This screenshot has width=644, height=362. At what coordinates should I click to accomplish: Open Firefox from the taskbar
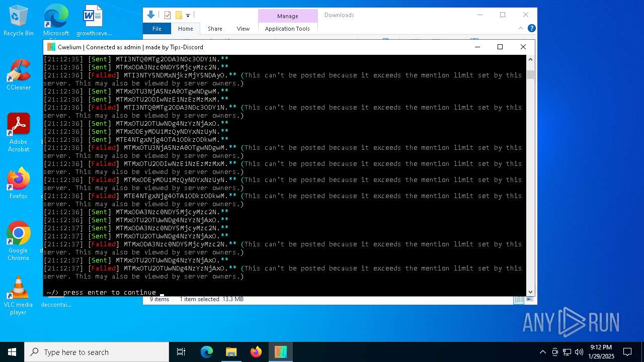coord(256,352)
